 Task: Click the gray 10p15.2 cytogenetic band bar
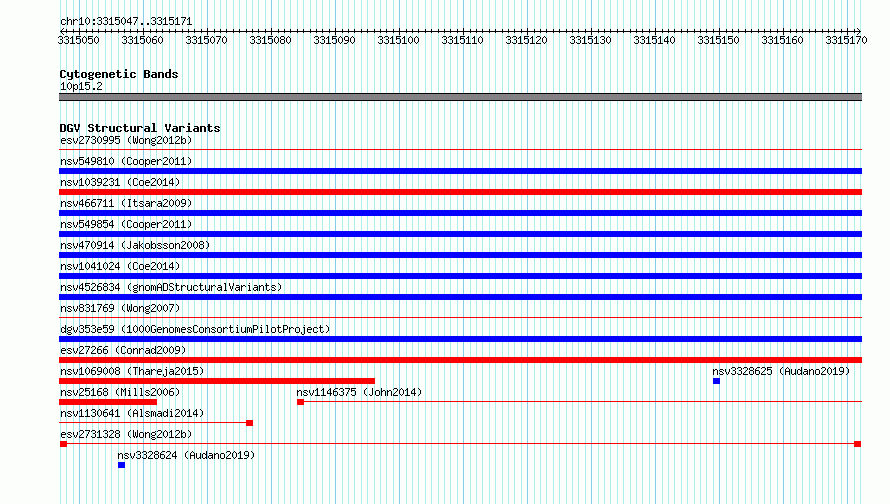pos(460,97)
